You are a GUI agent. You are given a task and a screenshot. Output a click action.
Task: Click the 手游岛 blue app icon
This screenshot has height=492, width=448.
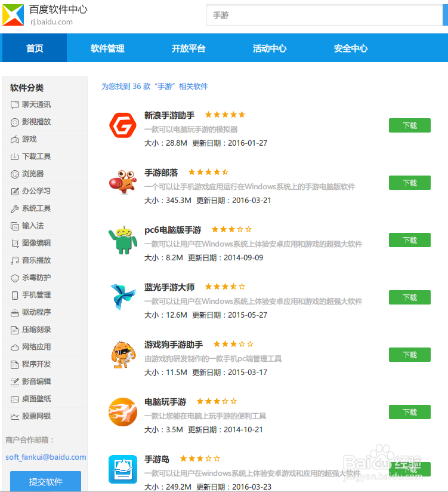click(122, 469)
